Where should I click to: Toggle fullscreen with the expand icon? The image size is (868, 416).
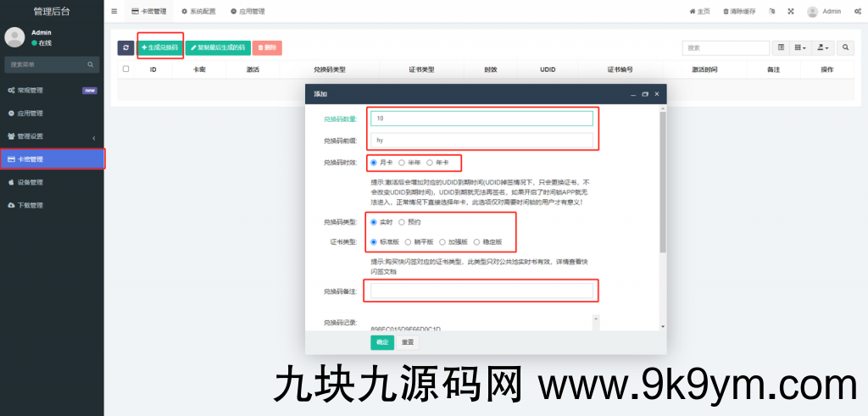tap(791, 11)
